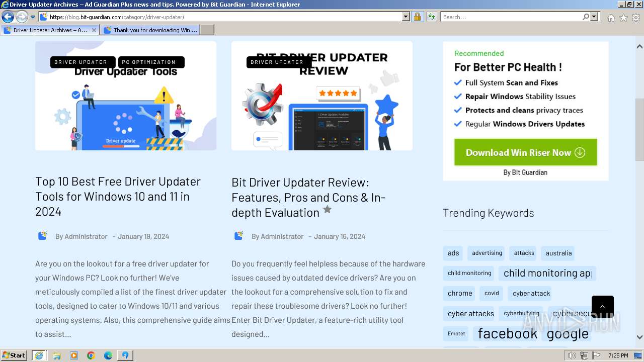Click the network tray icon
The height and width of the screenshot is (362, 644).
coord(584,355)
